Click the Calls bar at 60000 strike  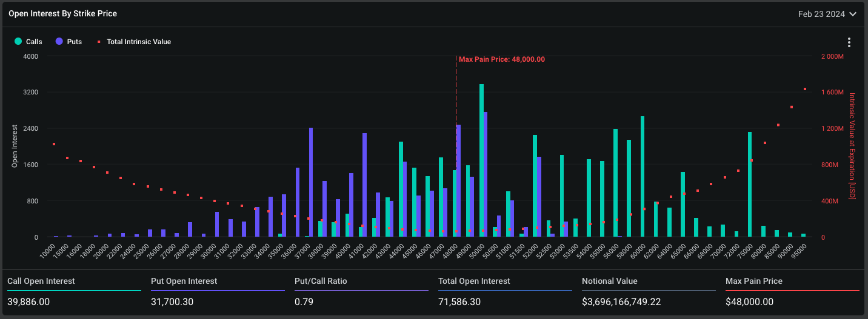pyautogui.click(x=643, y=176)
